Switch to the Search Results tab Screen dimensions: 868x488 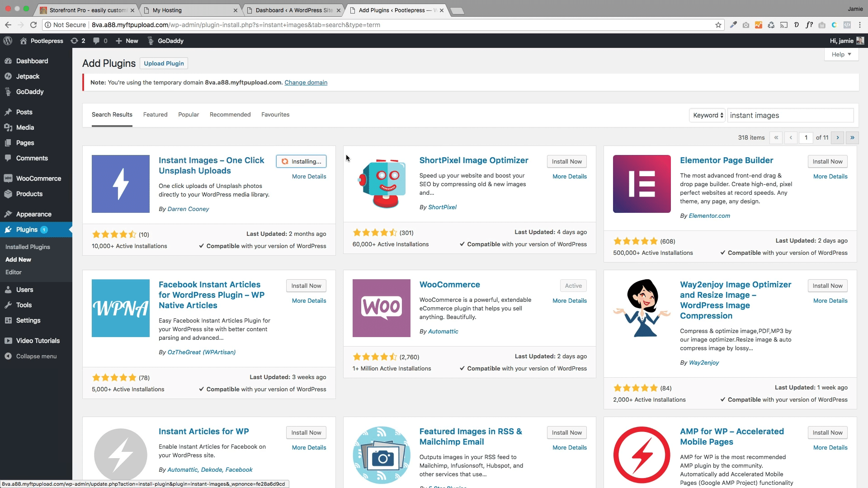(112, 114)
